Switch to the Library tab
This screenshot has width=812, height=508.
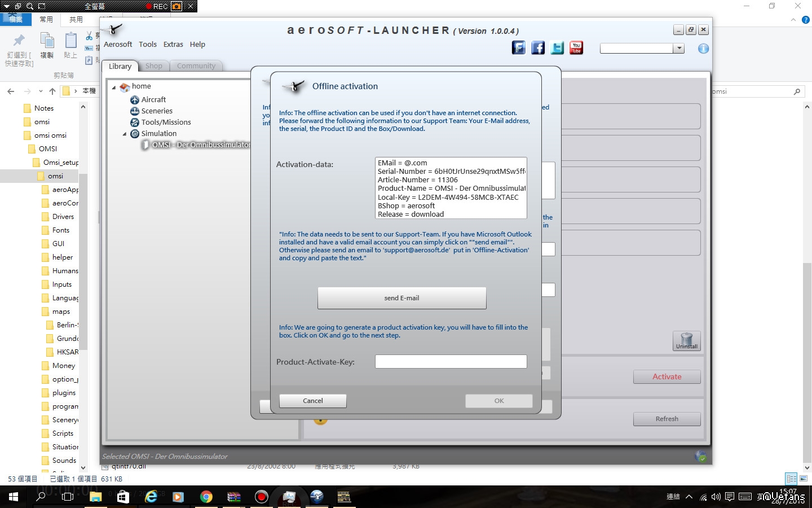(120, 66)
